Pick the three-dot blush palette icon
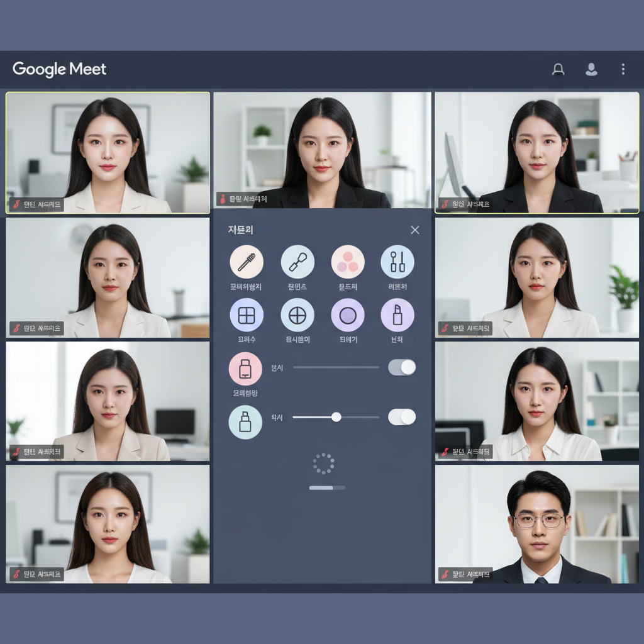The width and height of the screenshot is (644, 644). pyautogui.click(x=348, y=262)
